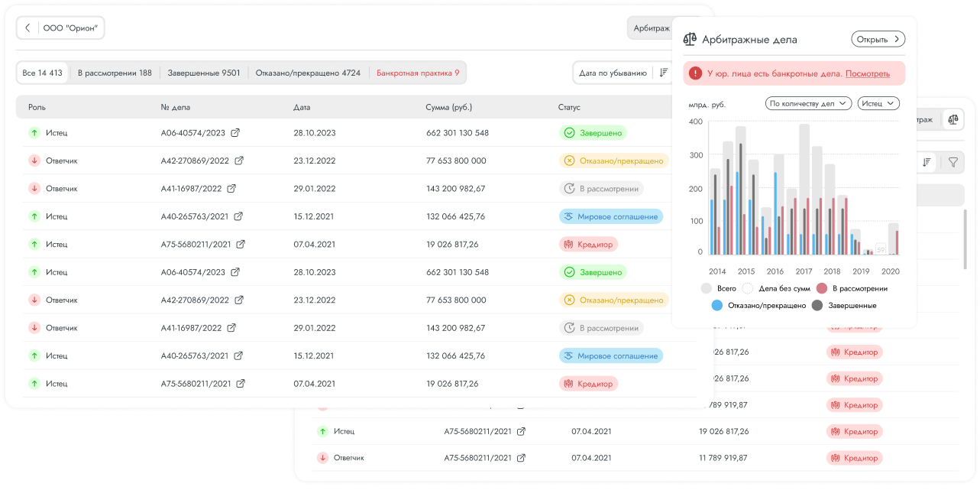
Task: Expand the По количеству дел dropdown
Action: (808, 103)
